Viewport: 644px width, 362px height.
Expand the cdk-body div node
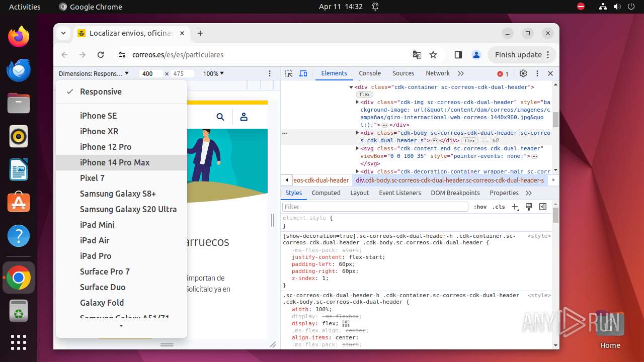[x=357, y=133]
